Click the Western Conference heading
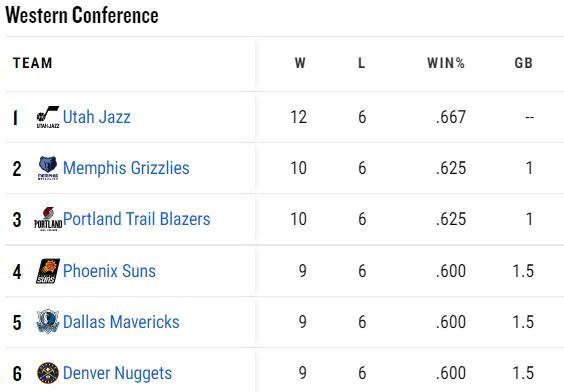Image resolution: width=564 pixels, height=392 pixels. click(82, 15)
